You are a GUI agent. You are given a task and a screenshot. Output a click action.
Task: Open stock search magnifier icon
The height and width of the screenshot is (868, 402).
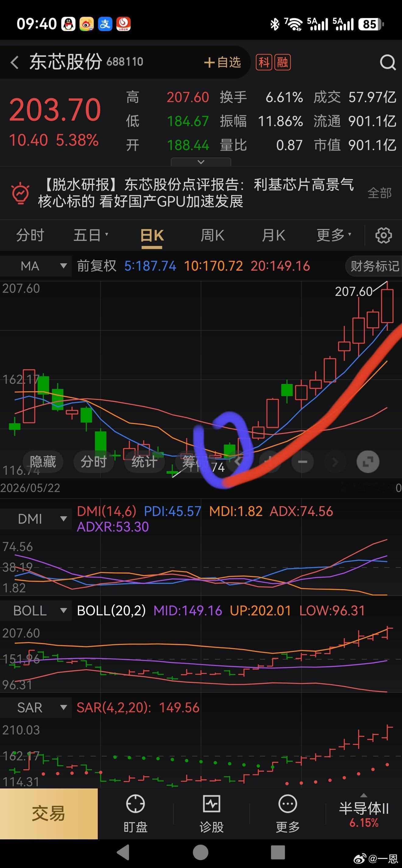point(387,62)
